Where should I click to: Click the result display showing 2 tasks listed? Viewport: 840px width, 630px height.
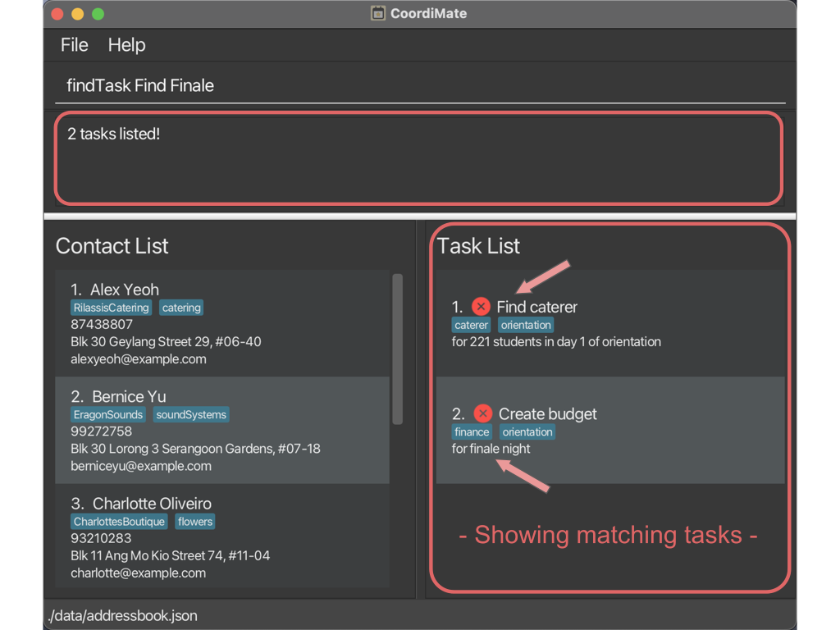418,158
